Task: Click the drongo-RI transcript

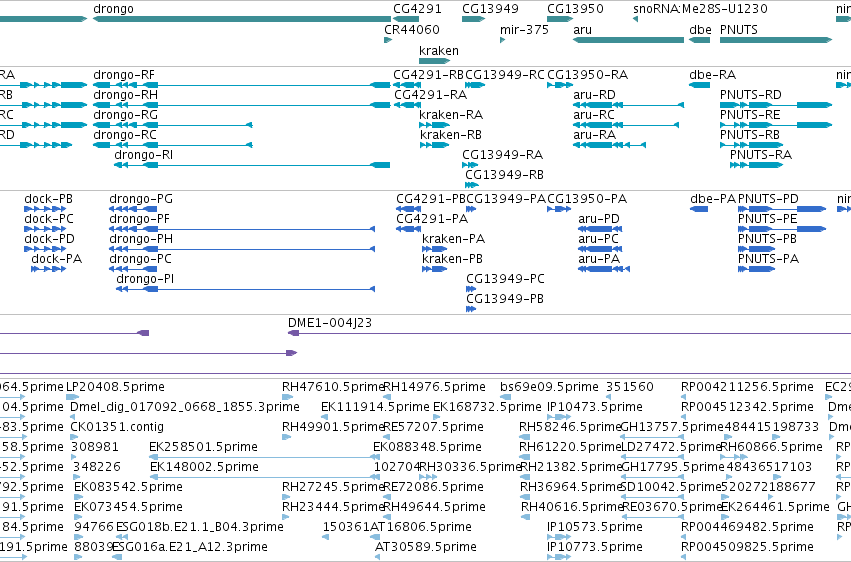Action: click(252, 165)
